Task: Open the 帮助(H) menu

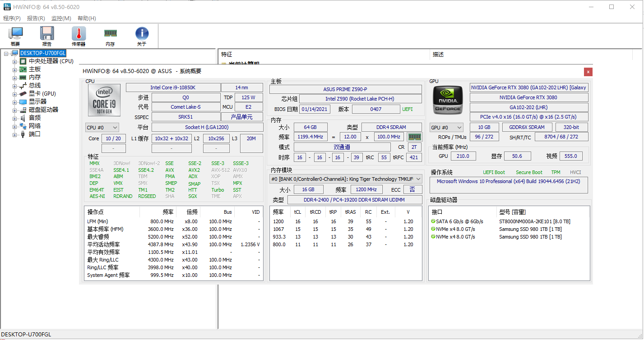Action: point(87,18)
